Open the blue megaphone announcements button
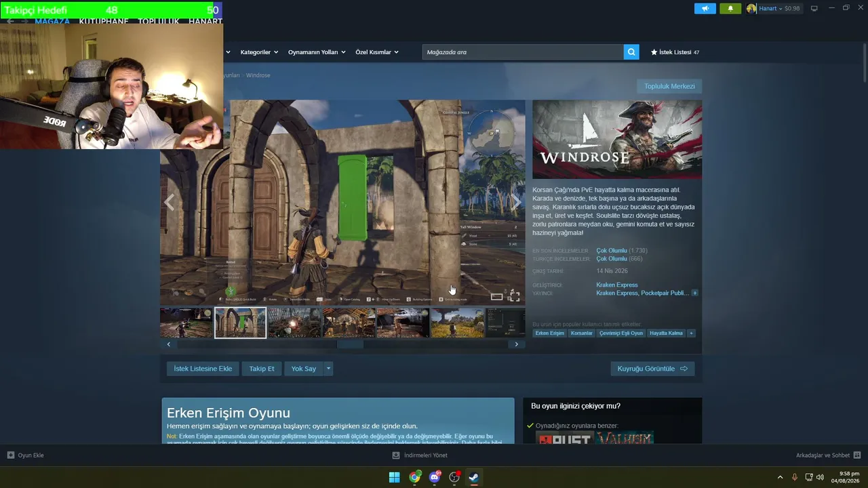The height and width of the screenshot is (488, 868). [705, 9]
